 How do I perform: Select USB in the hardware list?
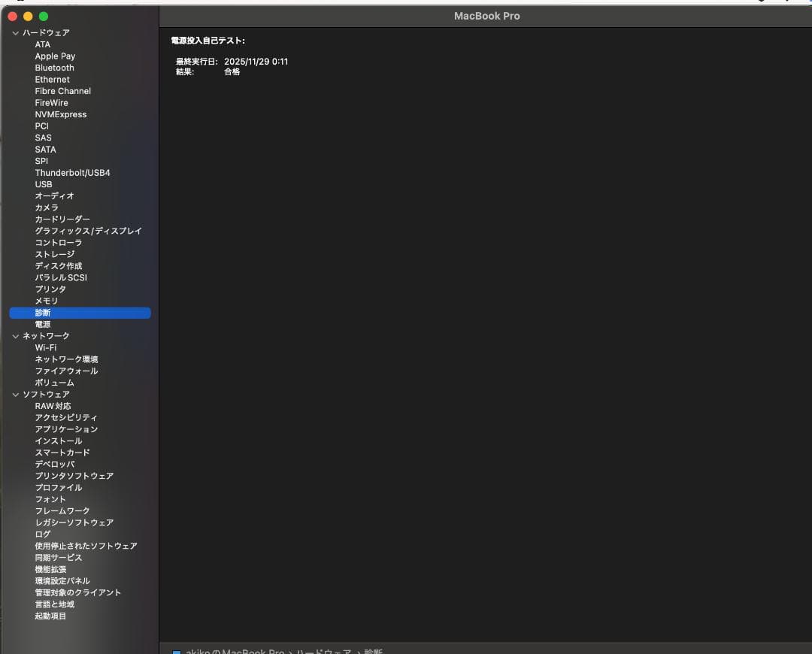tap(43, 184)
